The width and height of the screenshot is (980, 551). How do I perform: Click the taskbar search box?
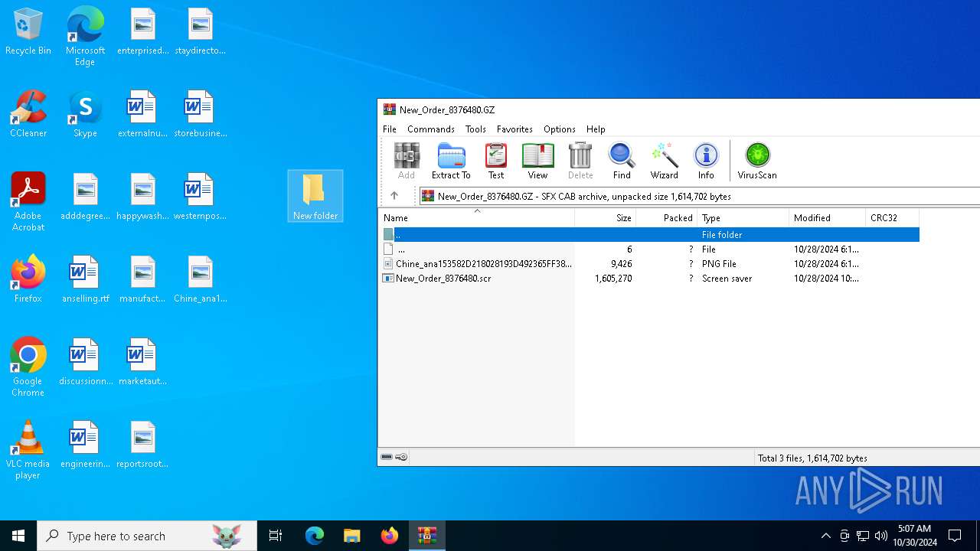pos(147,536)
